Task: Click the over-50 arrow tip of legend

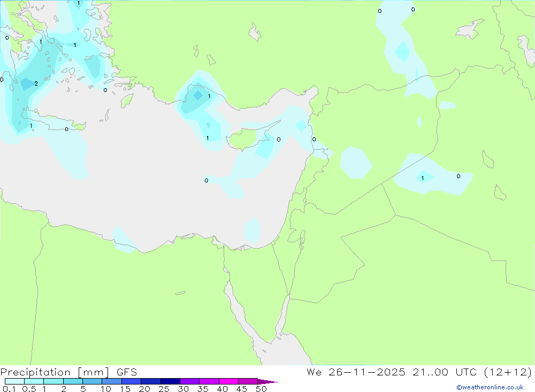Action: click(x=267, y=381)
